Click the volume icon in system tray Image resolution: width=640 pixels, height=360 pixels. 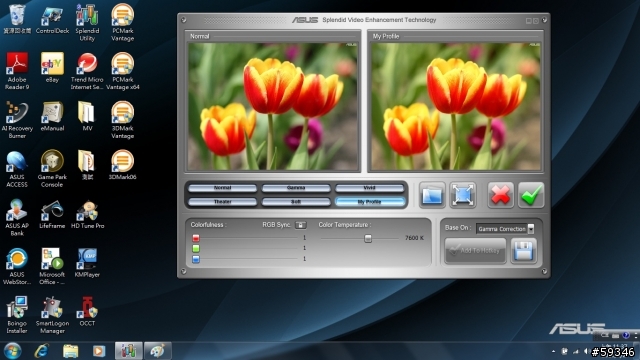(x=586, y=351)
